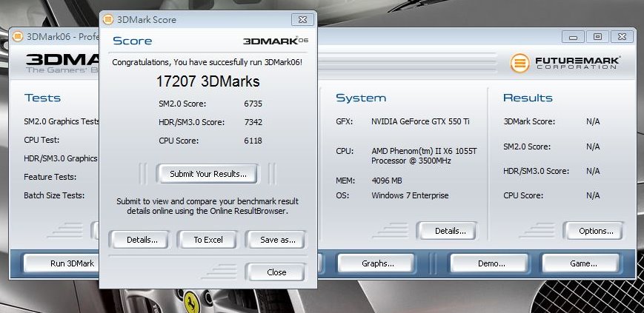
Task: Click the SM2.0 Score value 6735
Action: tap(253, 104)
